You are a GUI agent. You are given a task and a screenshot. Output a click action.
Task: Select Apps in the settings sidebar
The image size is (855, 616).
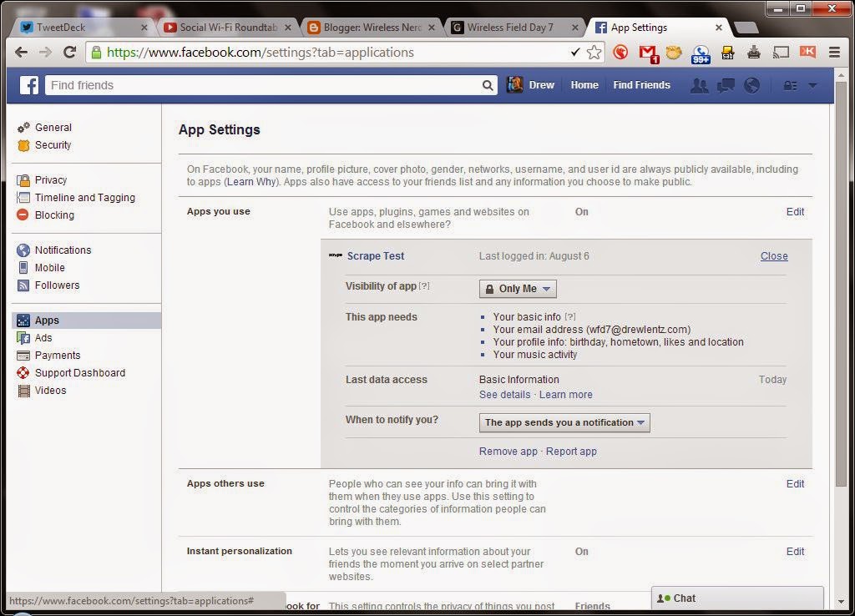[86, 321]
